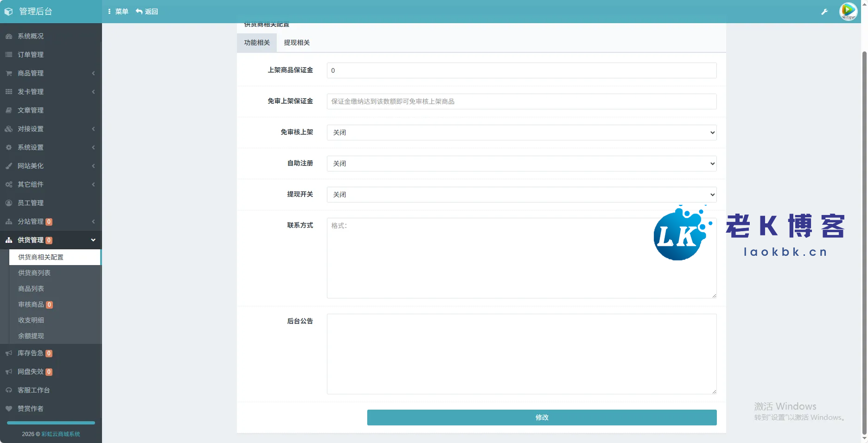
Task: Click the page vertical scrollbar
Action: click(864, 232)
